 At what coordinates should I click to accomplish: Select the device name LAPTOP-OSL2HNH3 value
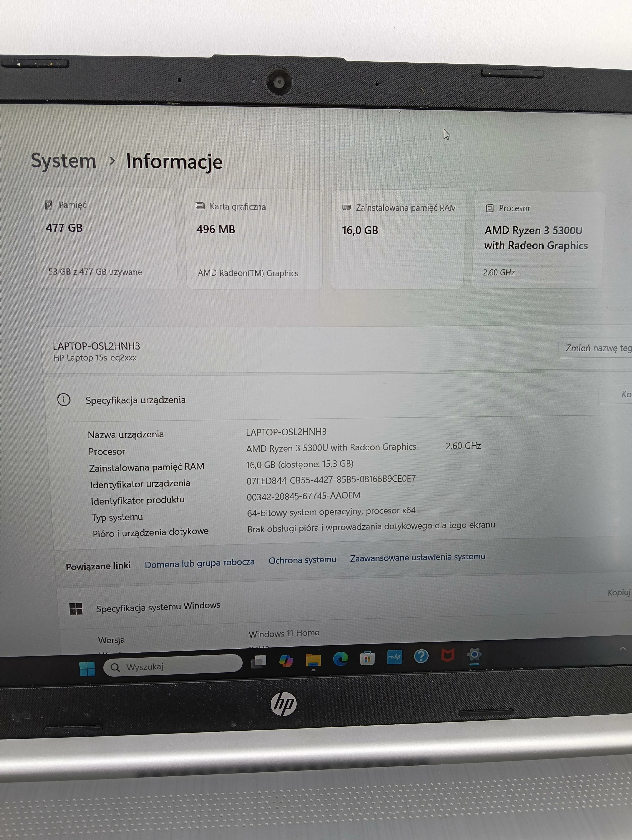(286, 432)
